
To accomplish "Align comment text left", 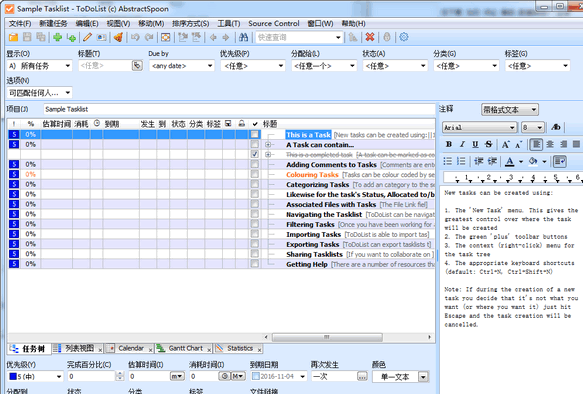I will [x=536, y=144].
